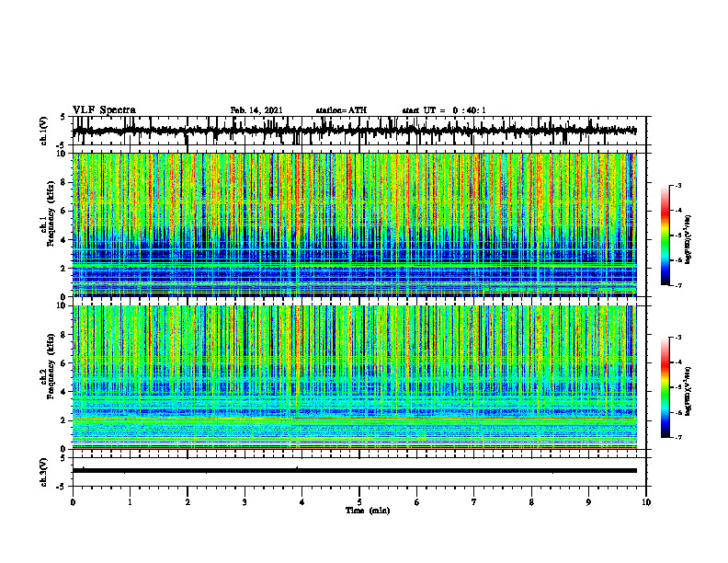The height and width of the screenshot is (563, 728).
Task: Click the time axis tick label 2
Action: point(188,502)
